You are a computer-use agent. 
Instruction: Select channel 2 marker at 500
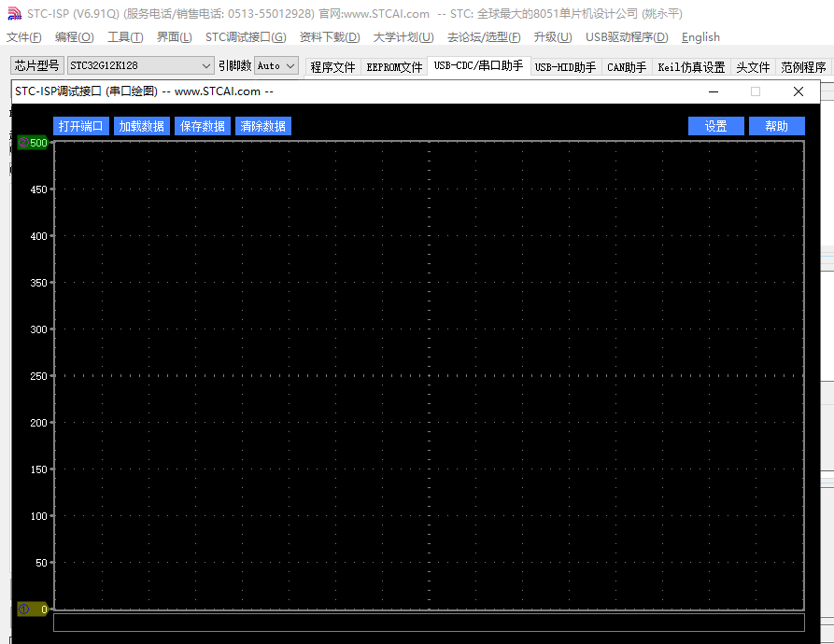coord(33,143)
